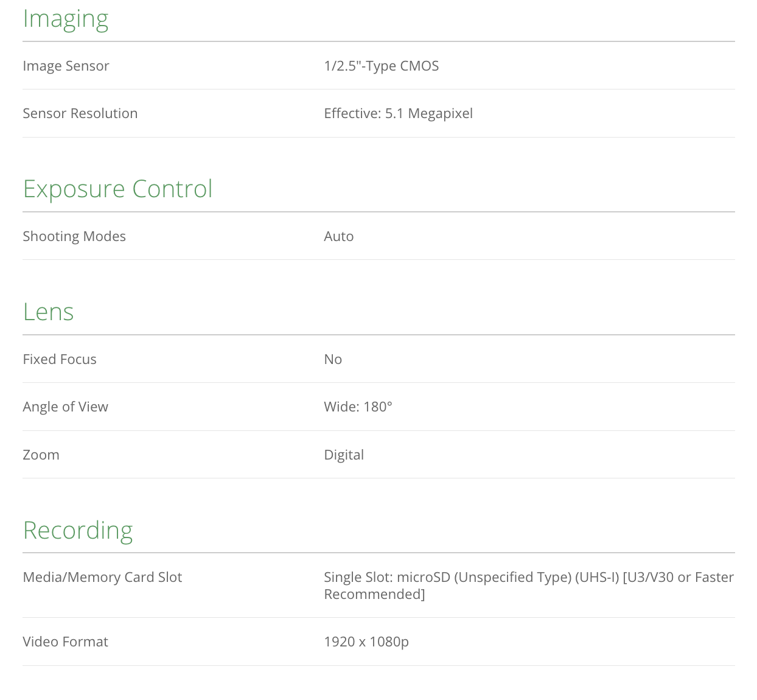757x700 pixels.
Task: Select the Sensor Resolution label
Action: [x=80, y=113]
